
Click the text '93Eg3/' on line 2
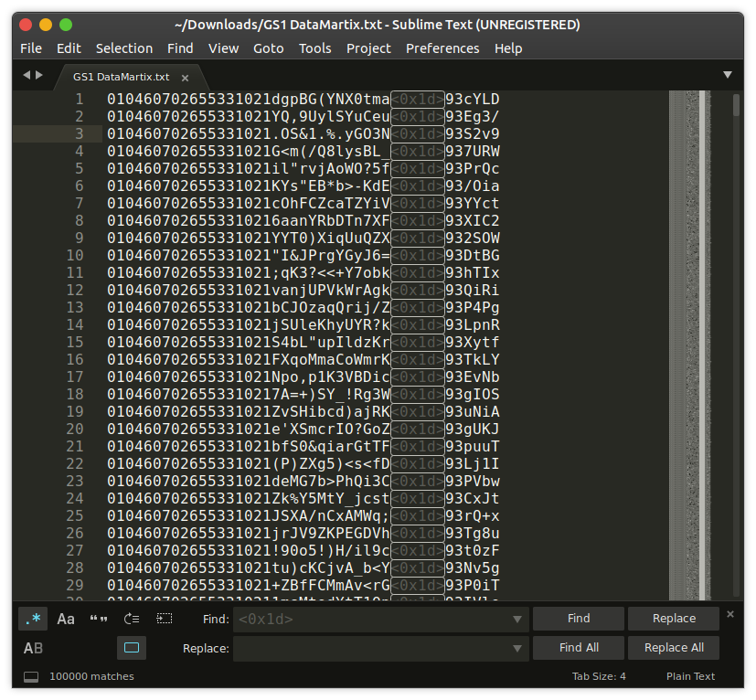pyautogui.click(x=472, y=117)
